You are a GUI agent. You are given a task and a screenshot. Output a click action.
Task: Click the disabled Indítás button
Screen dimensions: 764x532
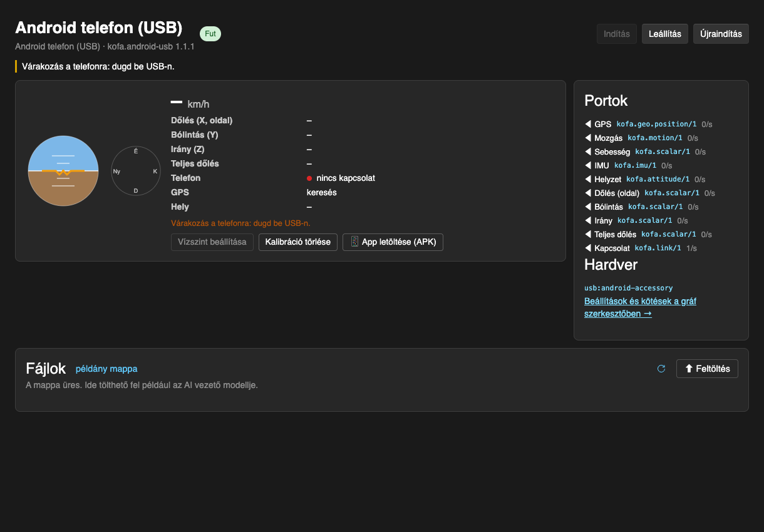click(617, 34)
